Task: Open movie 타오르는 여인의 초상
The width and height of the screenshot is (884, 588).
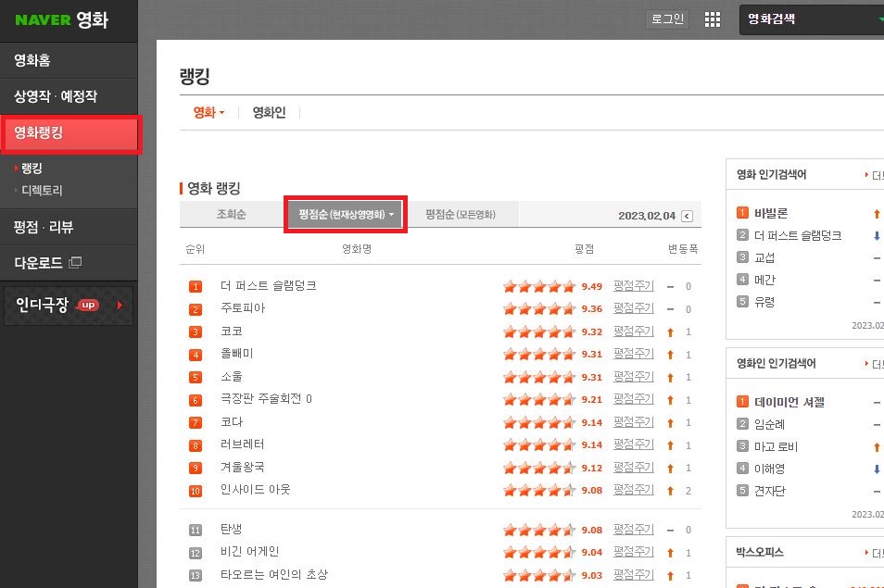Action: click(x=274, y=574)
